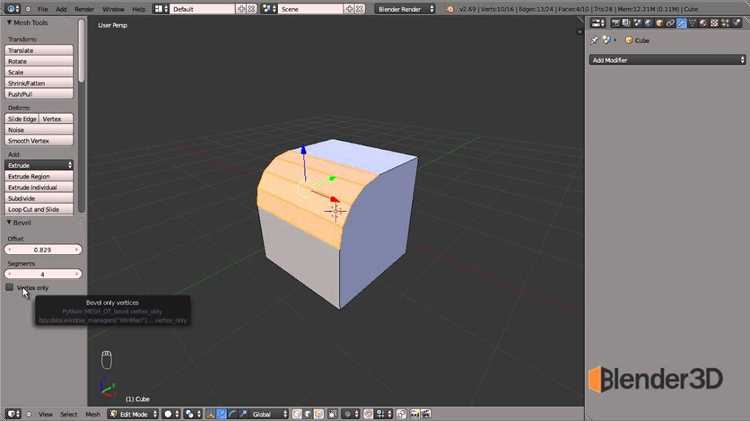Open the Add menu in top bar
This screenshot has height=421, width=750.
pyautogui.click(x=61, y=9)
